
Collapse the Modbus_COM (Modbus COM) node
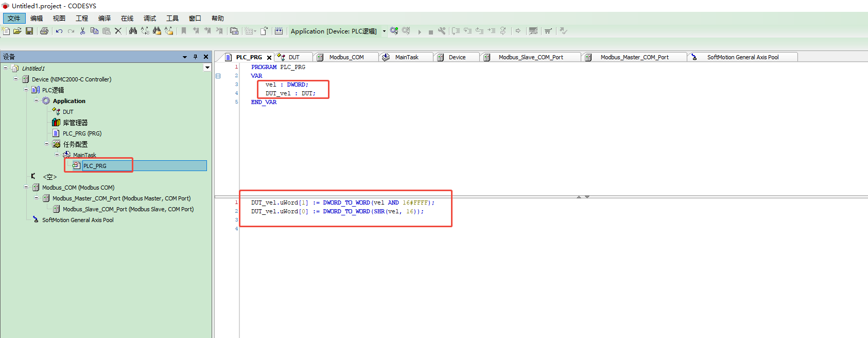coord(26,187)
